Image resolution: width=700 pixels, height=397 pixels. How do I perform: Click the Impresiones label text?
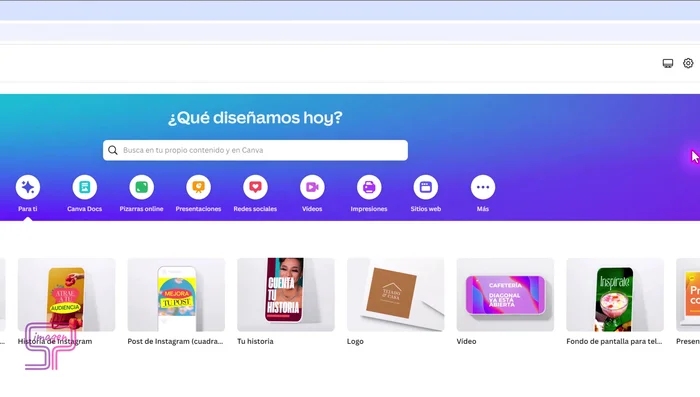(369, 209)
